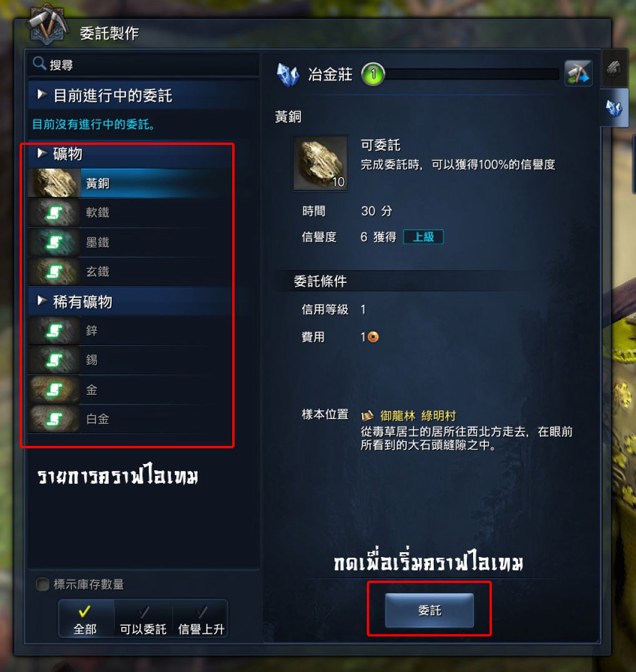The width and height of the screenshot is (636, 672).
Task: Open the 御龍林 綠明村 sample location link
Action: coord(418,416)
